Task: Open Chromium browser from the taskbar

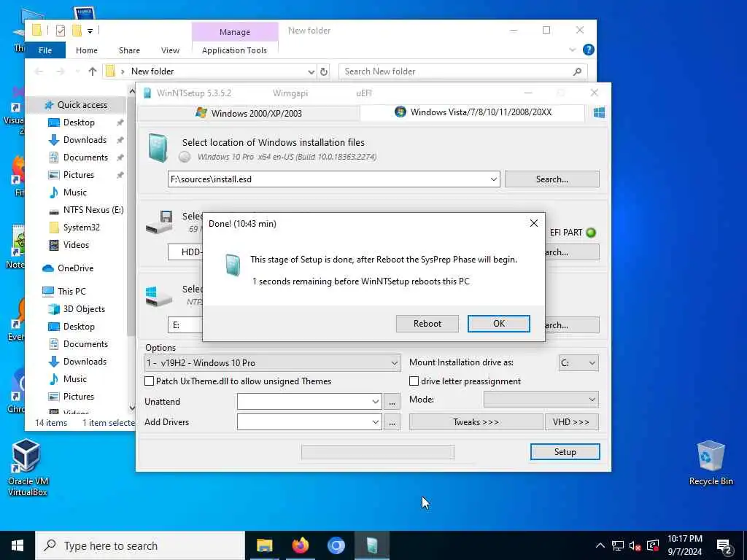Action: (x=336, y=545)
